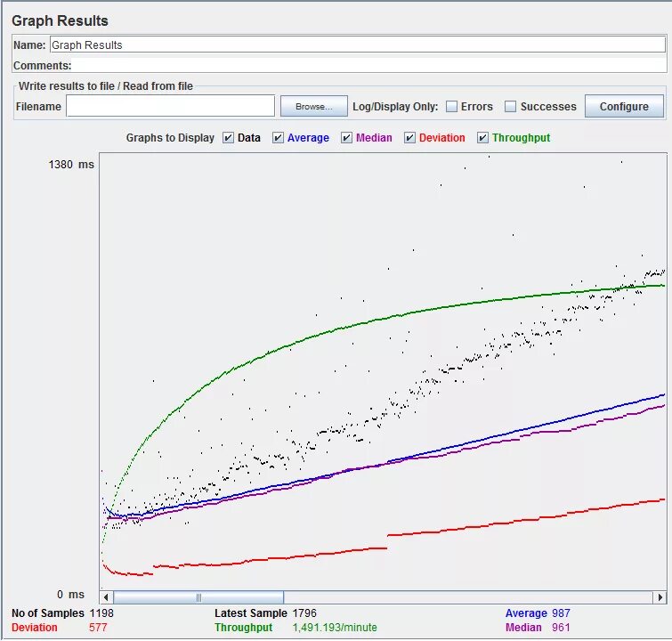Screen dimensions: 672x641
Task: Enable the Errors only checkbox
Action: click(x=452, y=106)
